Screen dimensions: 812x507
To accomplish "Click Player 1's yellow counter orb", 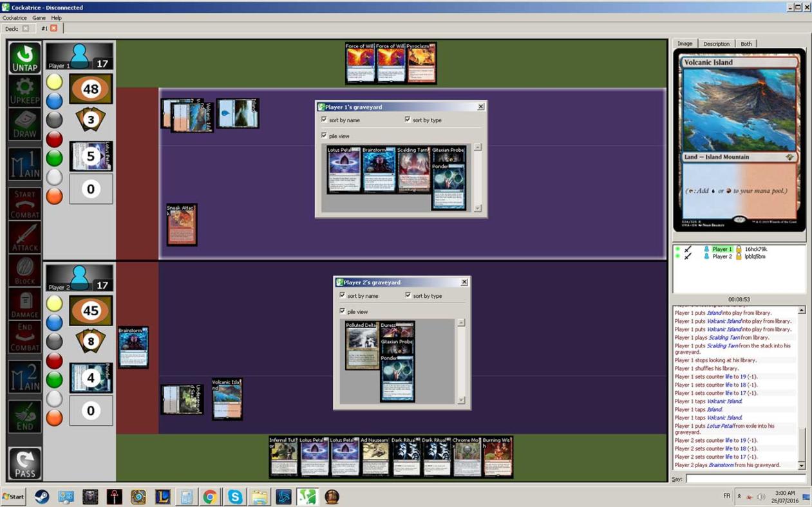I will click(55, 82).
